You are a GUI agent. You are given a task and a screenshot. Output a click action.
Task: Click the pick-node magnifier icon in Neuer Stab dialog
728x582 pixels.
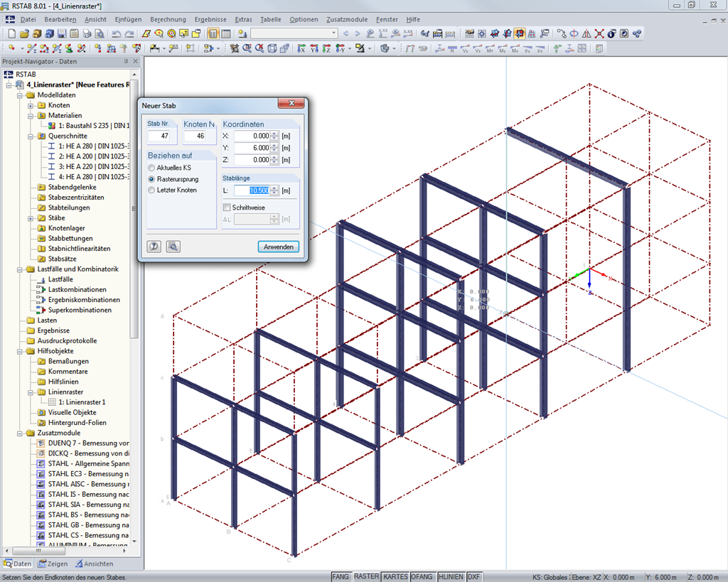click(x=173, y=247)
